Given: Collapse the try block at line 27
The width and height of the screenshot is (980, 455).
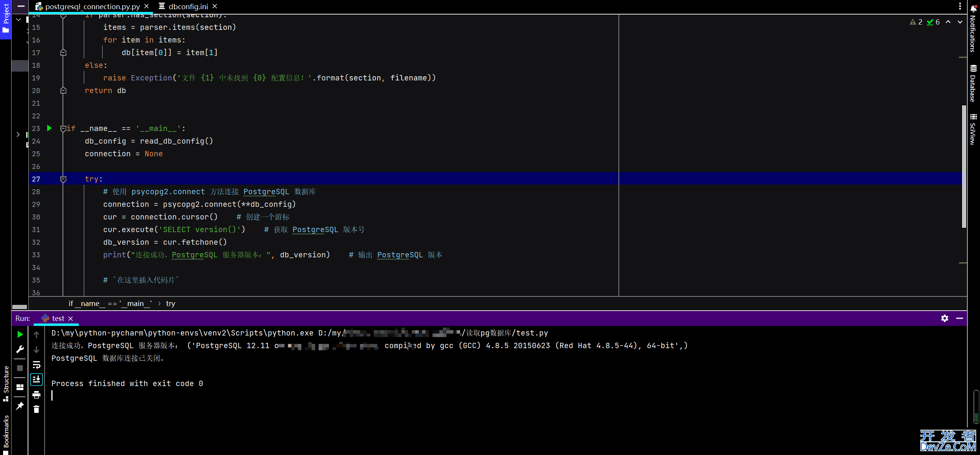Looking at the screenshot, I should click(64, 179).
